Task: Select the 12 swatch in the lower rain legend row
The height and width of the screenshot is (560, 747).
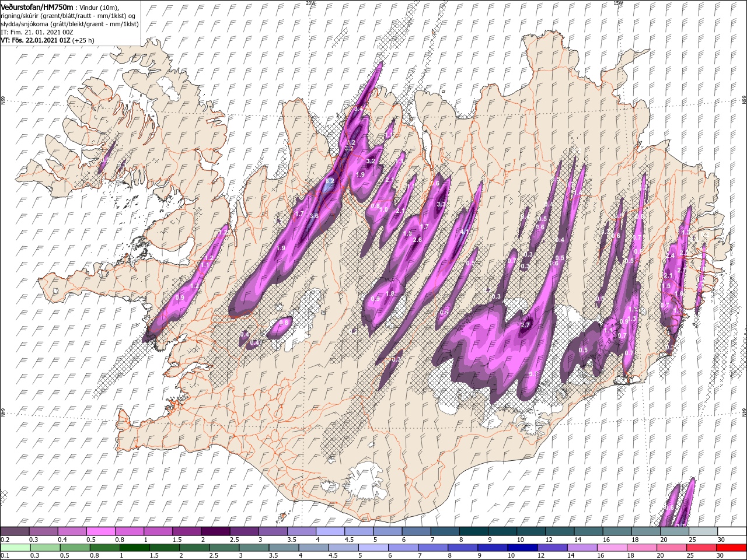Action: click(553, 548)
